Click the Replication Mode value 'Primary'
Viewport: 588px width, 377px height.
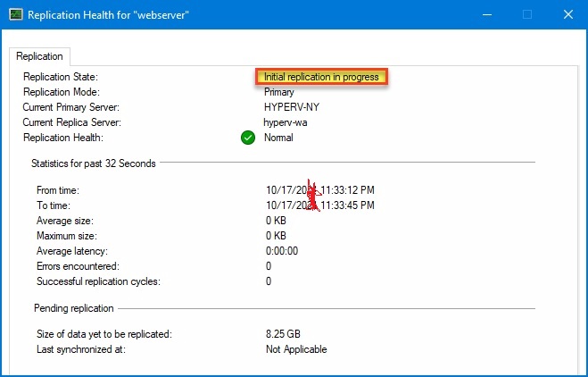pyautogui.click(x=279, y=92)
